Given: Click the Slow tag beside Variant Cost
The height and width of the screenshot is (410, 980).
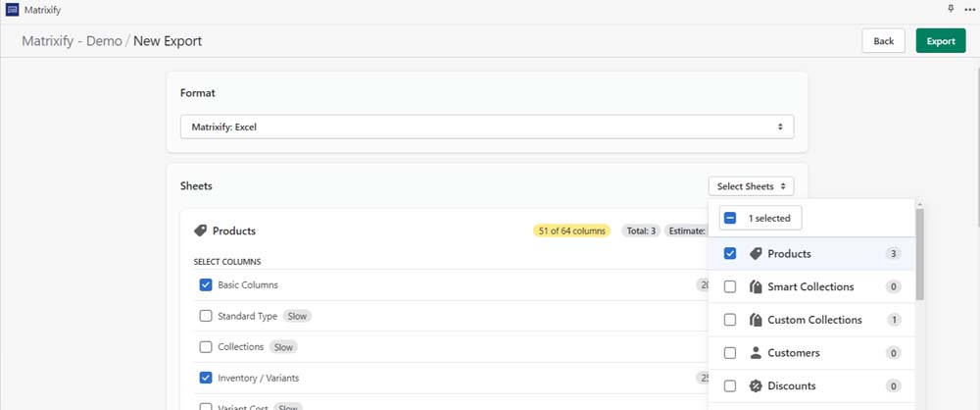Looking at the screenshot, I should click(x=287, y=407).
